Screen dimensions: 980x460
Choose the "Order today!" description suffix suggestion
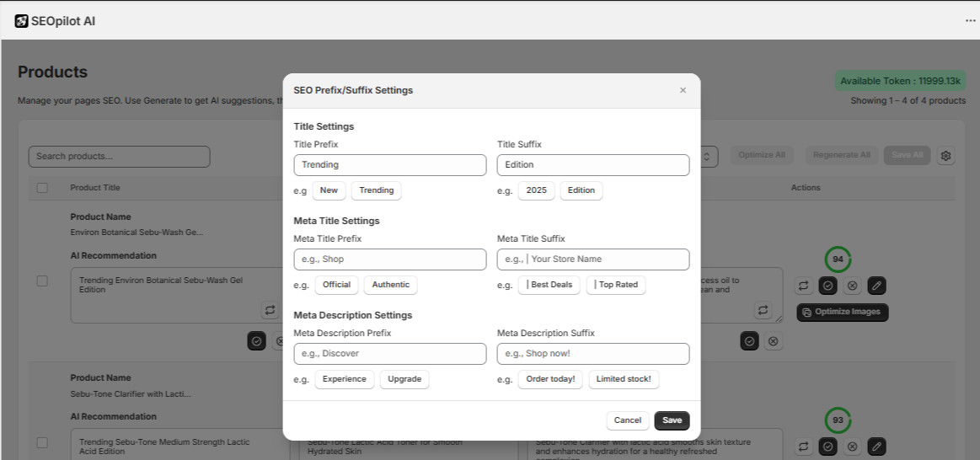(550, 379)
